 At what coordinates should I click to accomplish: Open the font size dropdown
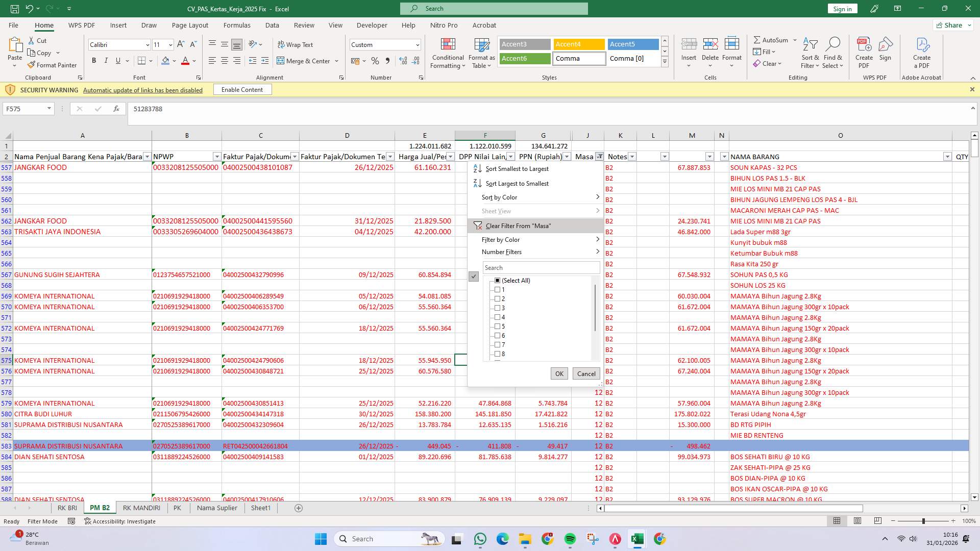170,44
